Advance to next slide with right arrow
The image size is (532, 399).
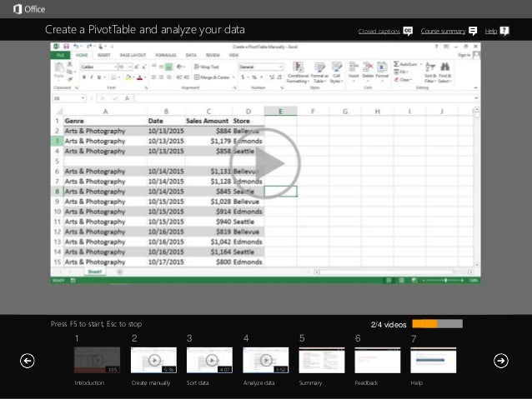coord(501,360)
